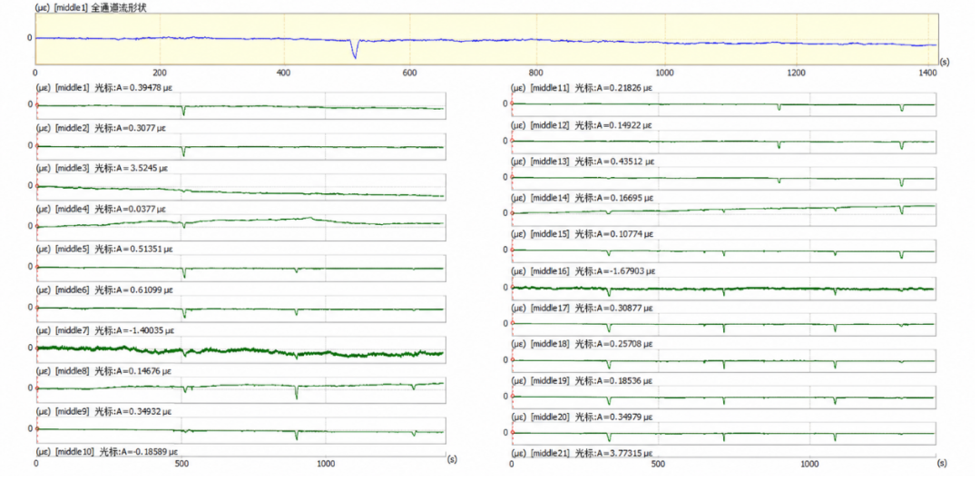The width and height of the screenshot is (980, 481).
Task: Click the [middle10] channel label
Action: pos(74,451)
